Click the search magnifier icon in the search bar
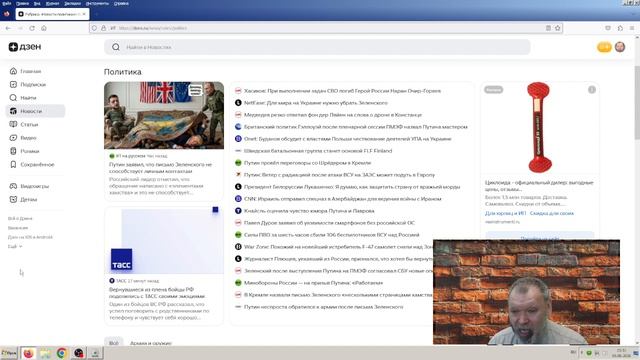The width and height of the screenshot is (640, 360). pyautogui.click(x=116, y=47)
